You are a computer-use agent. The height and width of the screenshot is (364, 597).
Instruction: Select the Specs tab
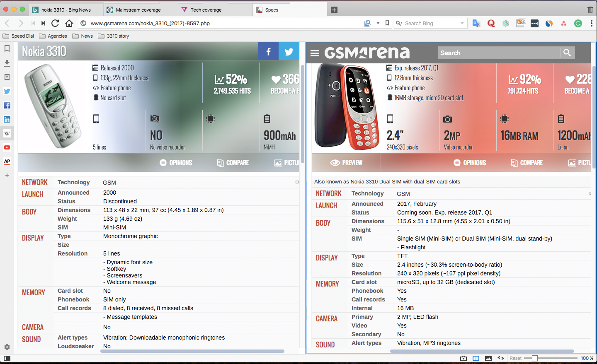tap(289, 10)
